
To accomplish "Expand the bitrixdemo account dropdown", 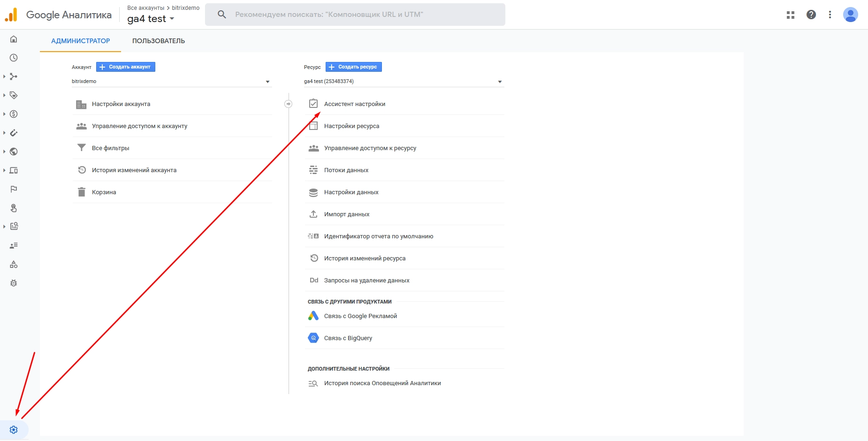I will click(x=172, y=81).
